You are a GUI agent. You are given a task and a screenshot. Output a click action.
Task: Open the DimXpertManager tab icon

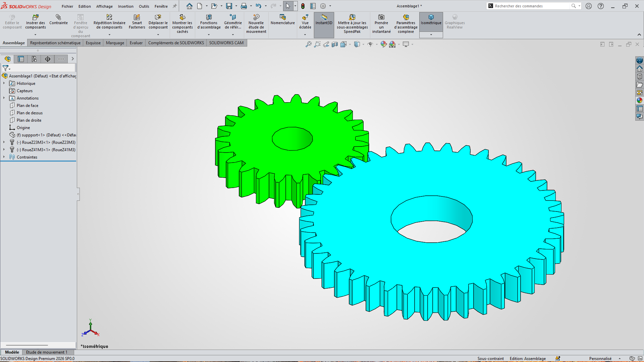point(48,59)
